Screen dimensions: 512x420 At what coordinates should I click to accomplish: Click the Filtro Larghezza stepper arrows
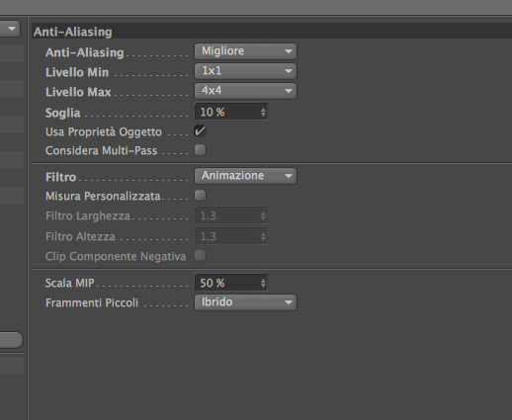point(263,215)
